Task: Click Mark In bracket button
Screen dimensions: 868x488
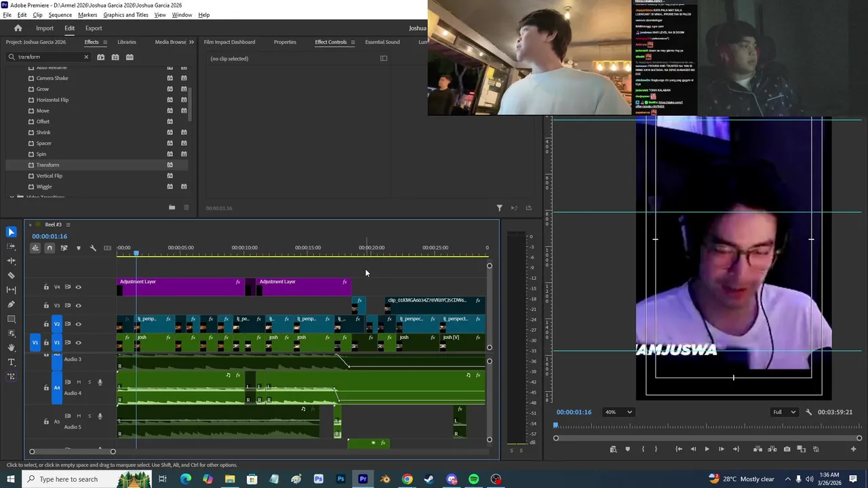Action: click(643, 449)
